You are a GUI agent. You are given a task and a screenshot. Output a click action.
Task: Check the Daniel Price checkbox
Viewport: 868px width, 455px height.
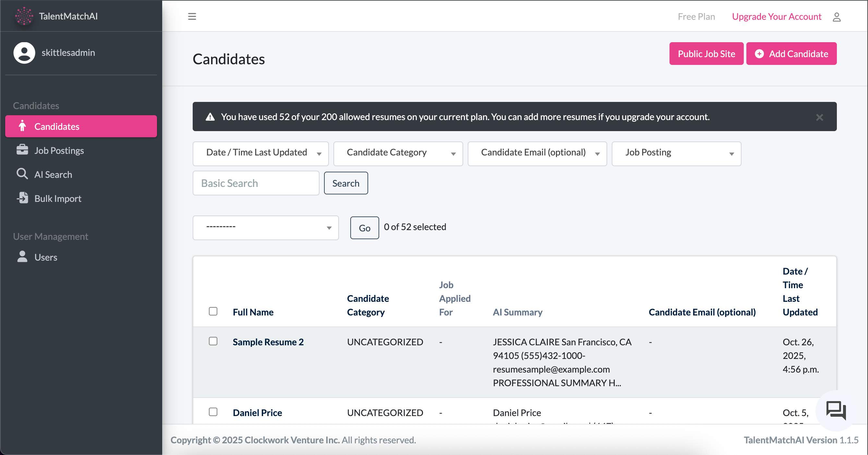213,412
